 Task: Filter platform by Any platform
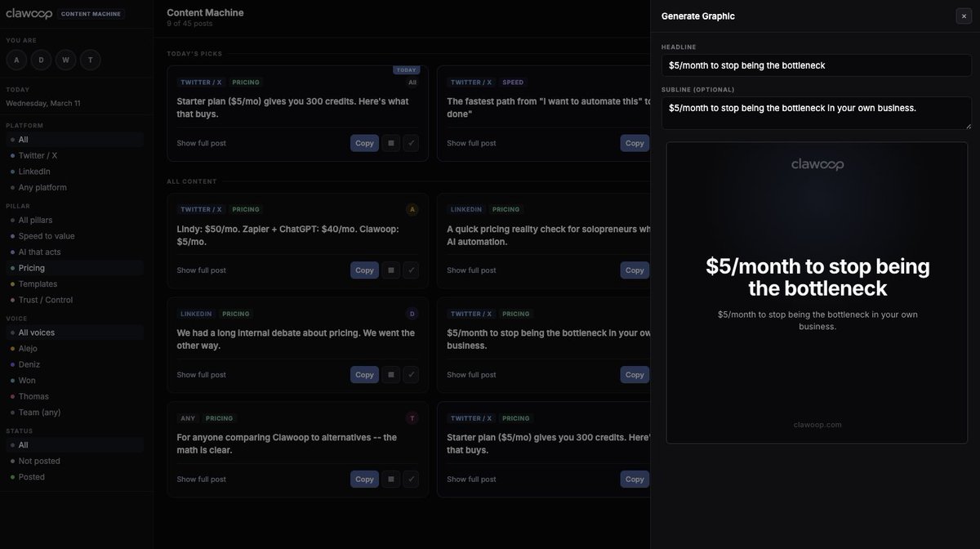click(x=75, y=187)
